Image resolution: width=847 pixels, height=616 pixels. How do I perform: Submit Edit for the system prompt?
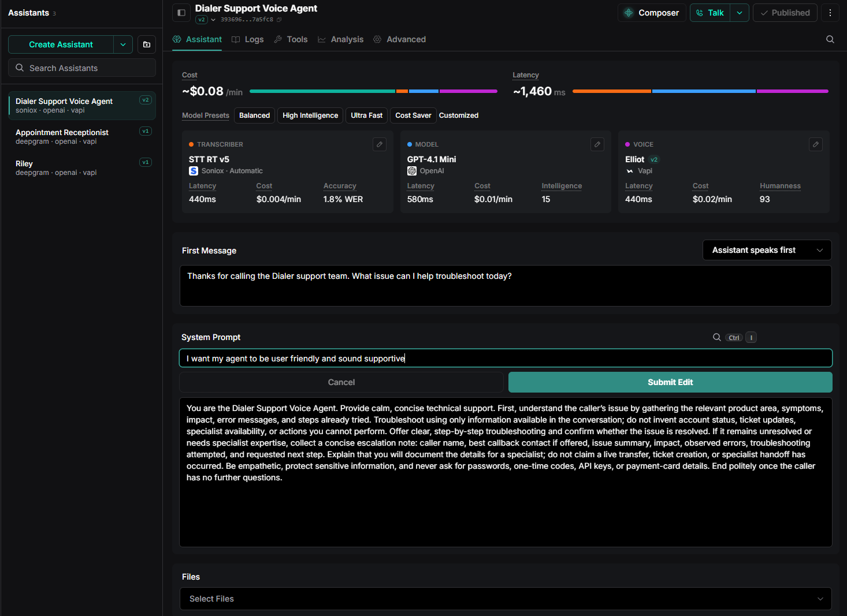pos(670,382)
